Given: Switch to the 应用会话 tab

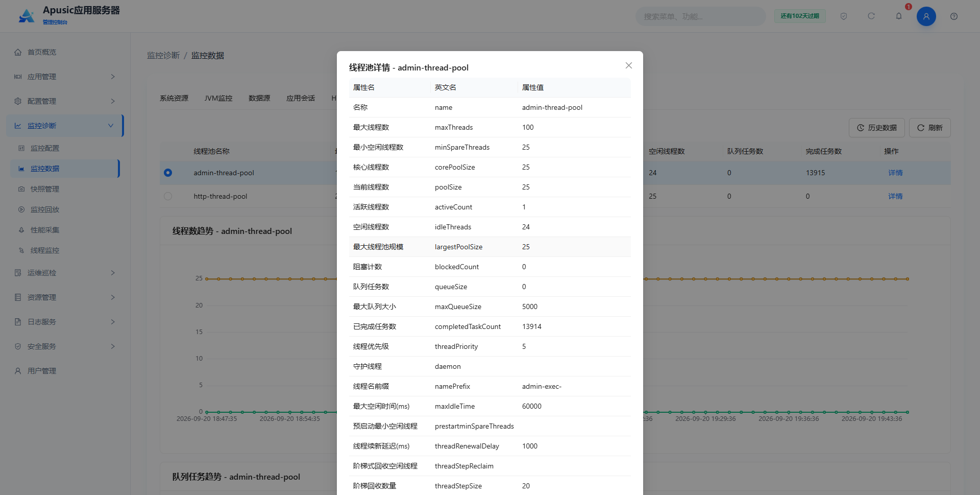Looking at the screenshot, I should pyautogui.click(x=301, y=98).
